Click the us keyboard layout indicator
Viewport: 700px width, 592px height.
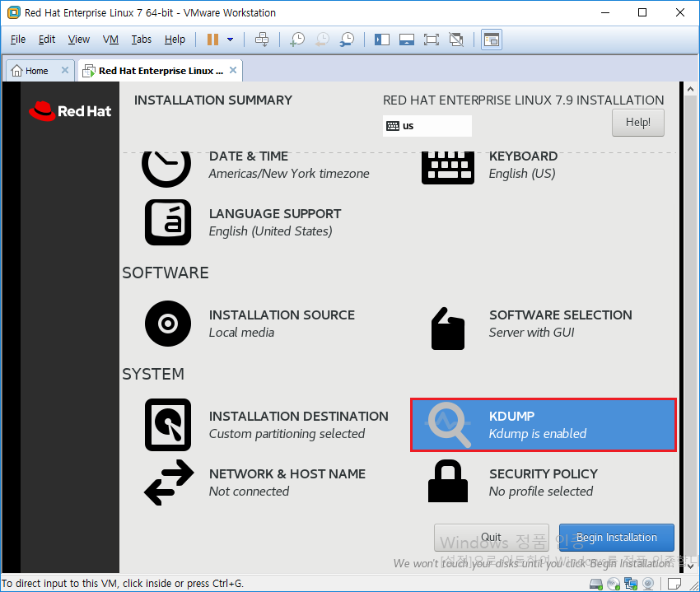pos(427,126)
